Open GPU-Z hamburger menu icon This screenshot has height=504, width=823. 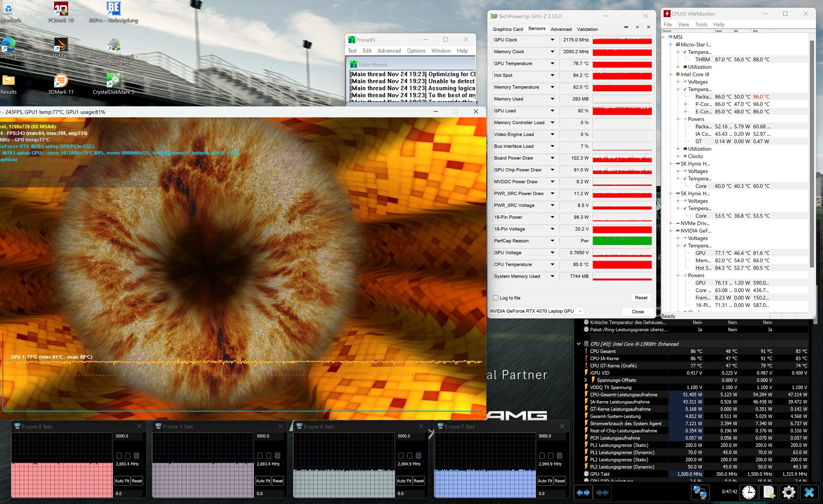(x=649, y=27)
